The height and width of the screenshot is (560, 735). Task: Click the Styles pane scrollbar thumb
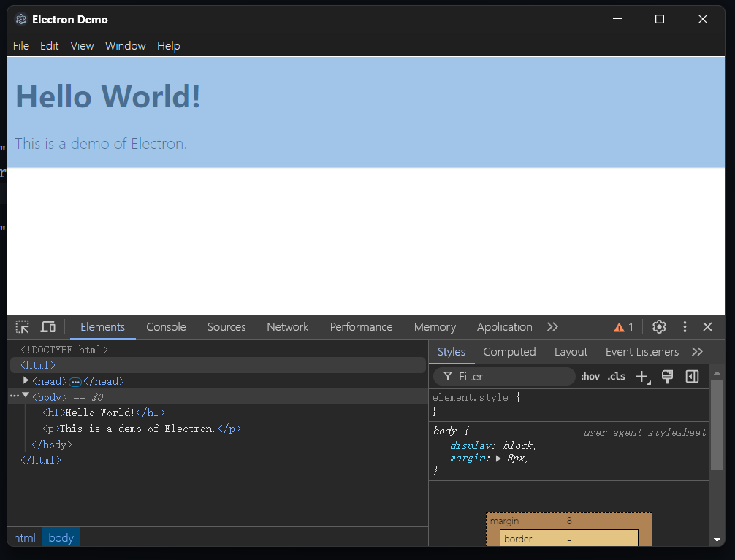coord(717,425)
